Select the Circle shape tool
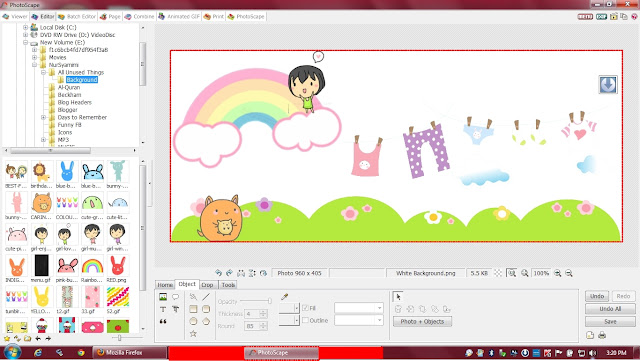640x361 pixels. pyautogui.click(x=193, y=321)
